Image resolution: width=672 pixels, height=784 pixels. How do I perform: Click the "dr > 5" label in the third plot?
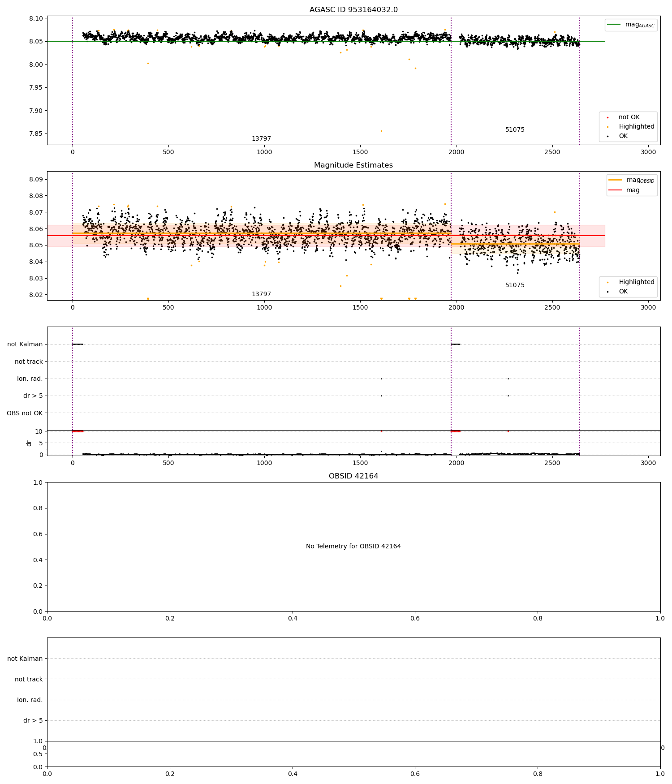point(33,396)
